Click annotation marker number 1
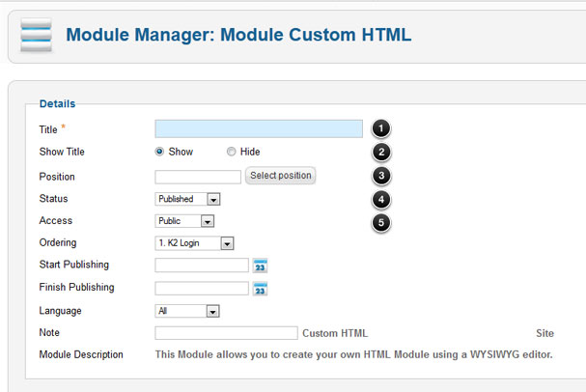Viewport: 586px width, 392px height. (380, 128)
